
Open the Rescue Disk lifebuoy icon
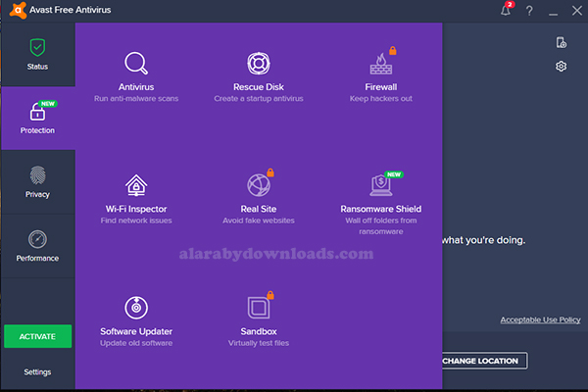(259, 63)
